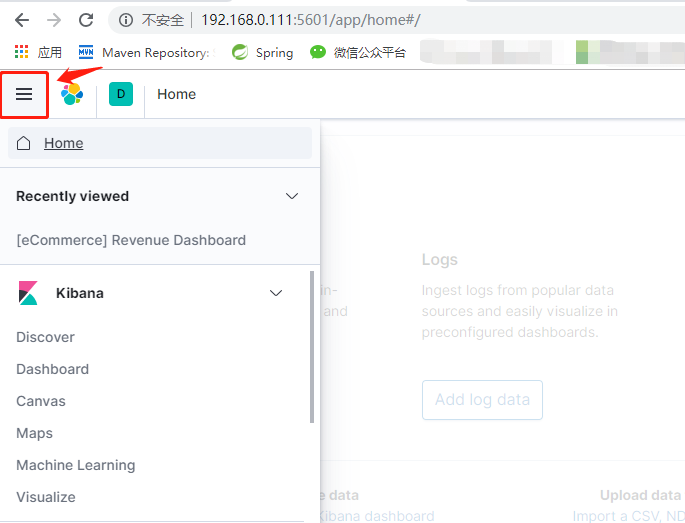Collapse the Recently viewed section chevron
The image size is (685, 523).
pyautogui.click(x=292, y=196)
